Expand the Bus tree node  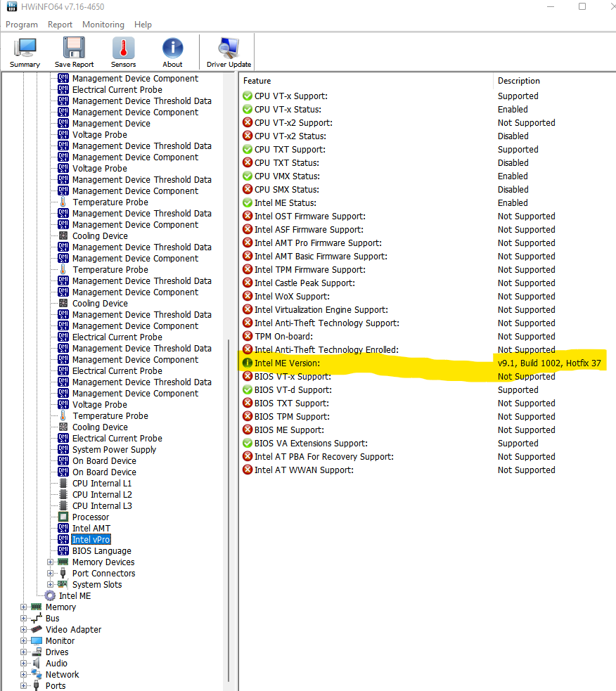click(23, 619)
